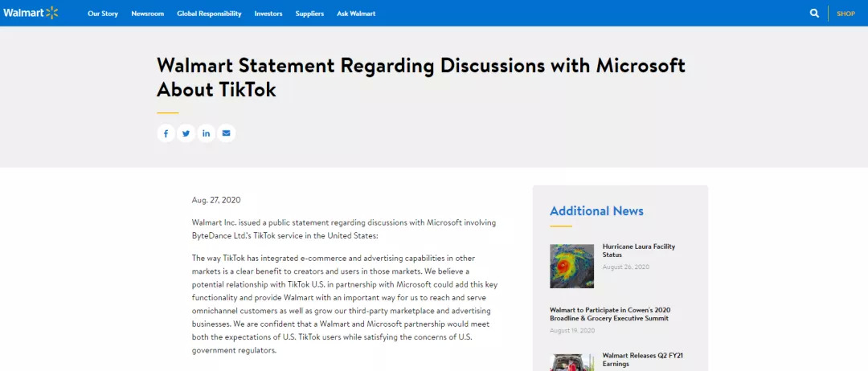Viewport: 868px width, 371px height.
Task: Click the Additional News heading
Action: click(596, 211)
